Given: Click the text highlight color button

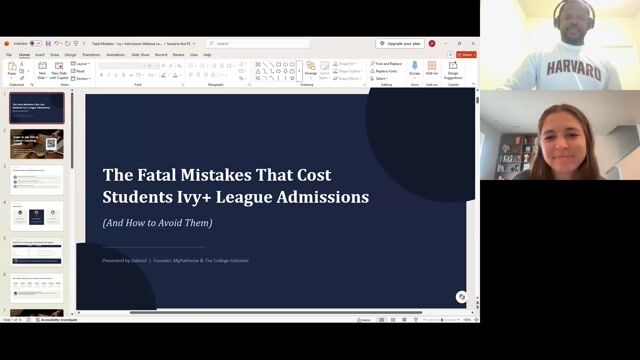Looking at the screenshot, I should [163, 75].
